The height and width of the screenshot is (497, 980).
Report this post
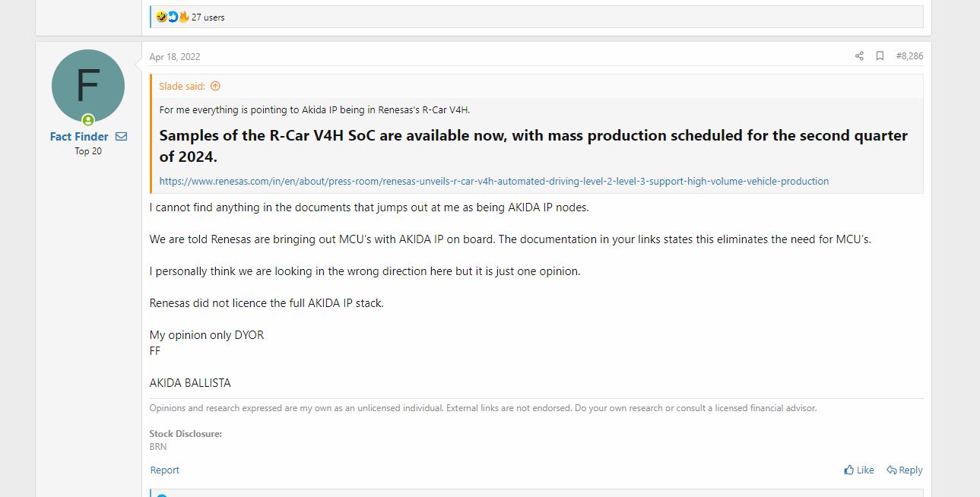coord(165,470)
